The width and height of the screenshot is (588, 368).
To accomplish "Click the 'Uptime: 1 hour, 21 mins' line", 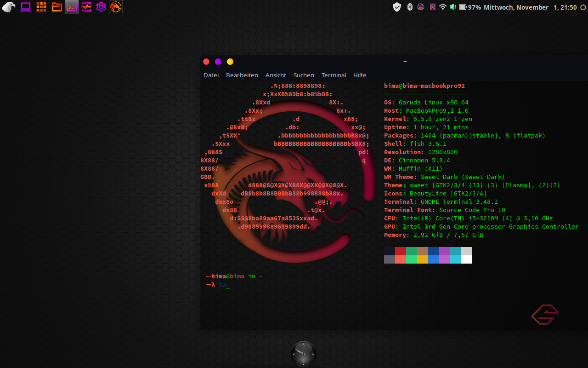I will (x=426, y=127).
